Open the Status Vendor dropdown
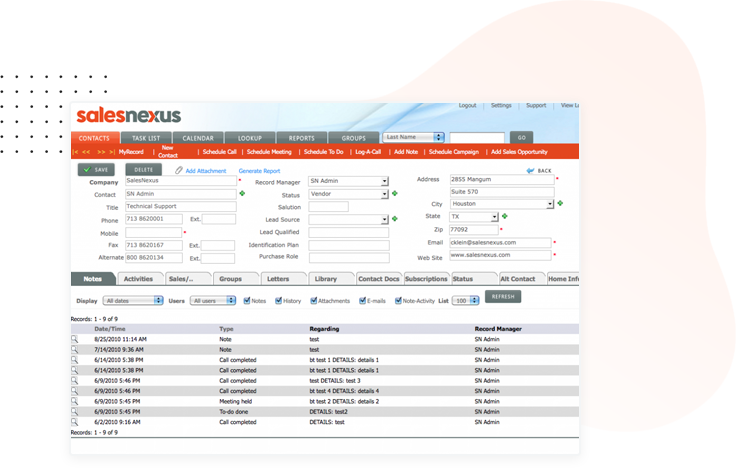Screen dimensions: 736x468 click(x=348, y=194)
